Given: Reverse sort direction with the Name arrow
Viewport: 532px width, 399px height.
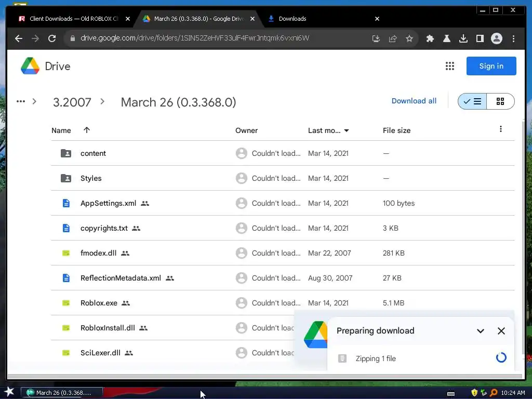Looking at the screenshot, I should 87,130.
